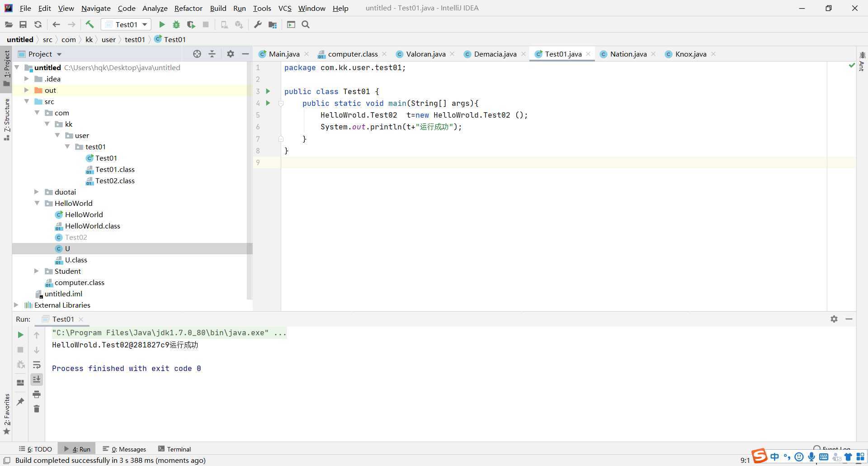
Task: Close the Valoran.java tab
Action: pos(452,54)
